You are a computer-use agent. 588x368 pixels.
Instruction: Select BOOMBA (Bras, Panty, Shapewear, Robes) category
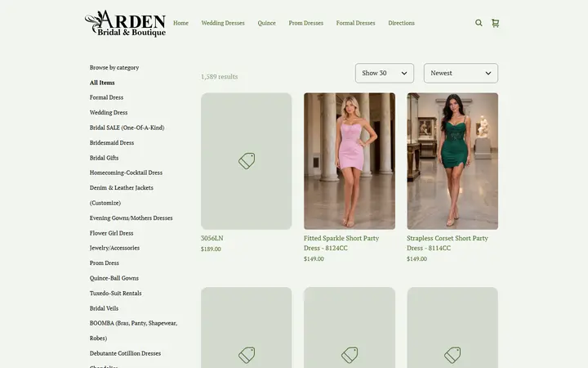(133, 330)
